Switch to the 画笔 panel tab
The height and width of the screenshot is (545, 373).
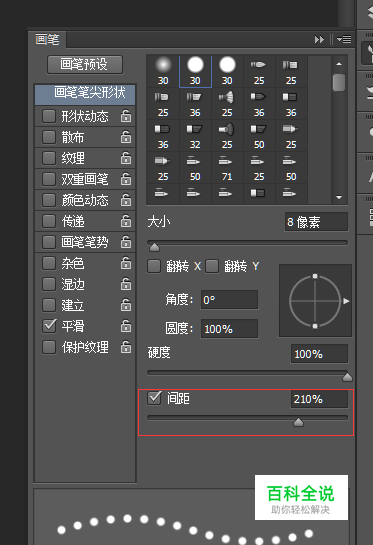pos(47,40)
